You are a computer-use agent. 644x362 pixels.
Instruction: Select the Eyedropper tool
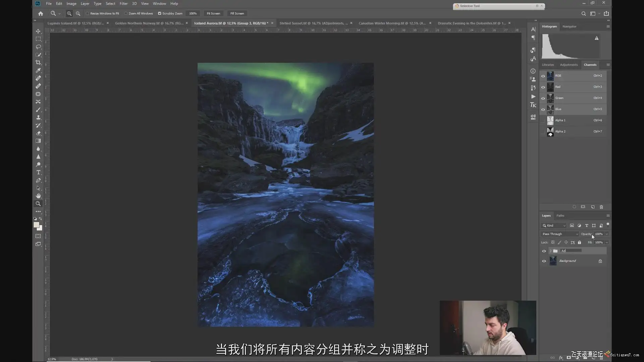pyautogui.click(x=38, y=70)
